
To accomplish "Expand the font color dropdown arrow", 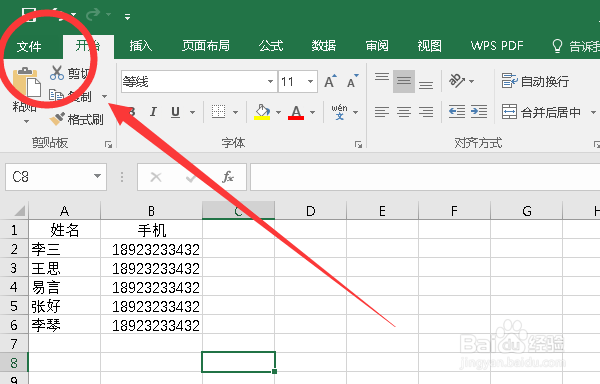I will [x=313, y=112].
